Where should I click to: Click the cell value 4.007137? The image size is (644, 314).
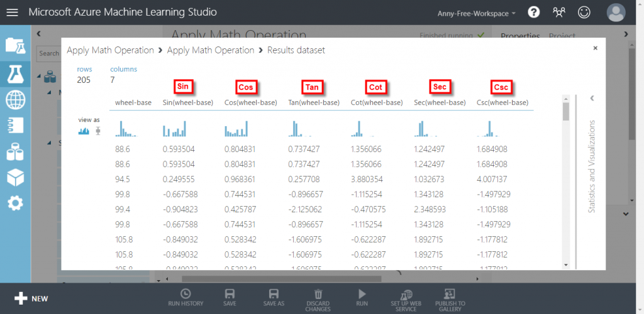[492, 179]
